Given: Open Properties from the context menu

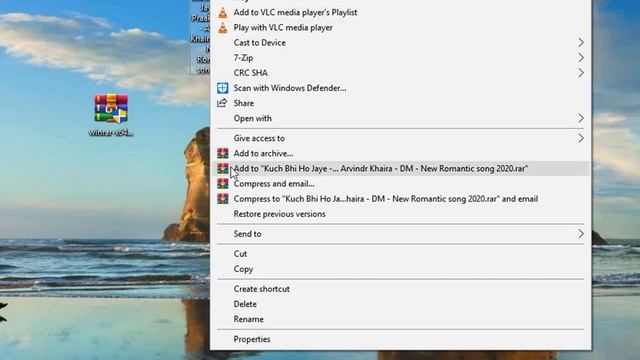Looking at the screenshot, I should click(252, 339).
